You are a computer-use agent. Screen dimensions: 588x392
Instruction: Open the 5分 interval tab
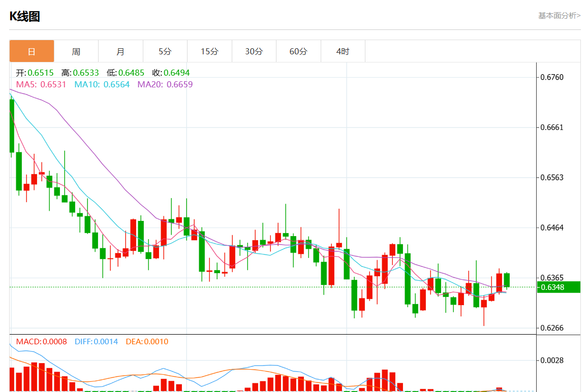(165, 51)
